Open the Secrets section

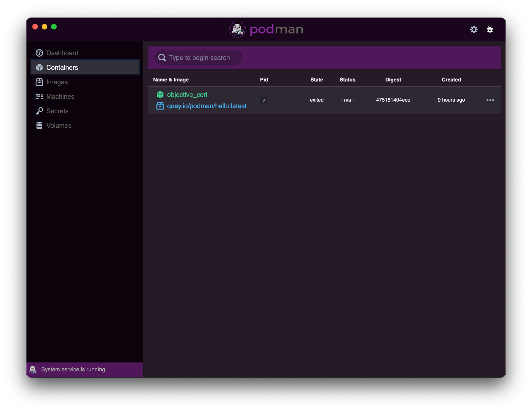[x=85, y=111]
